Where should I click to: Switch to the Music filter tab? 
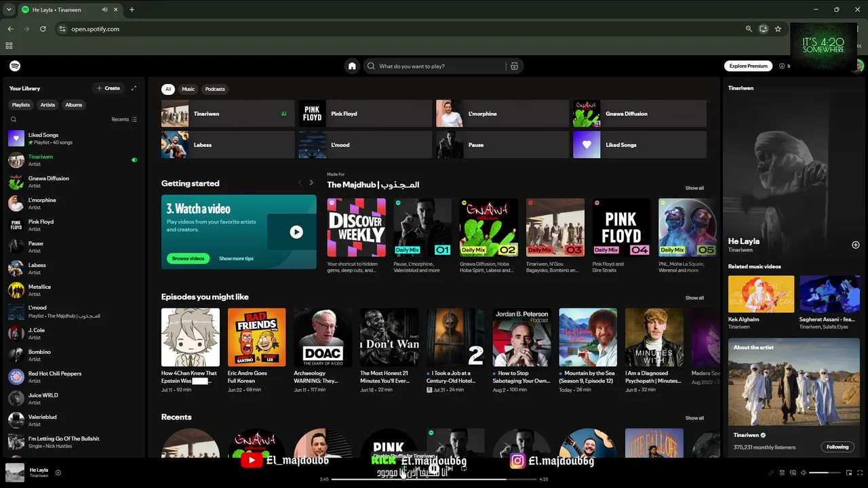[188, 89]
